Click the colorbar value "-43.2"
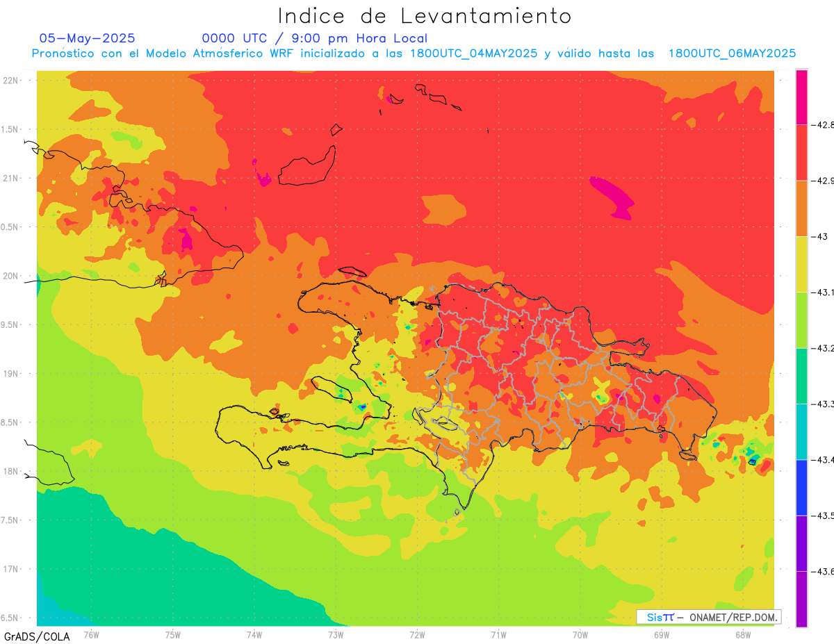This screenshot has width=834, height=644. tap(823, 348)
